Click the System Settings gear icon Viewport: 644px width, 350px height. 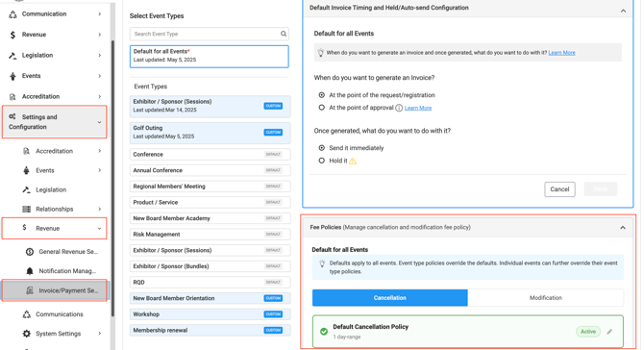pyautogui.click(x=27, y=334)
